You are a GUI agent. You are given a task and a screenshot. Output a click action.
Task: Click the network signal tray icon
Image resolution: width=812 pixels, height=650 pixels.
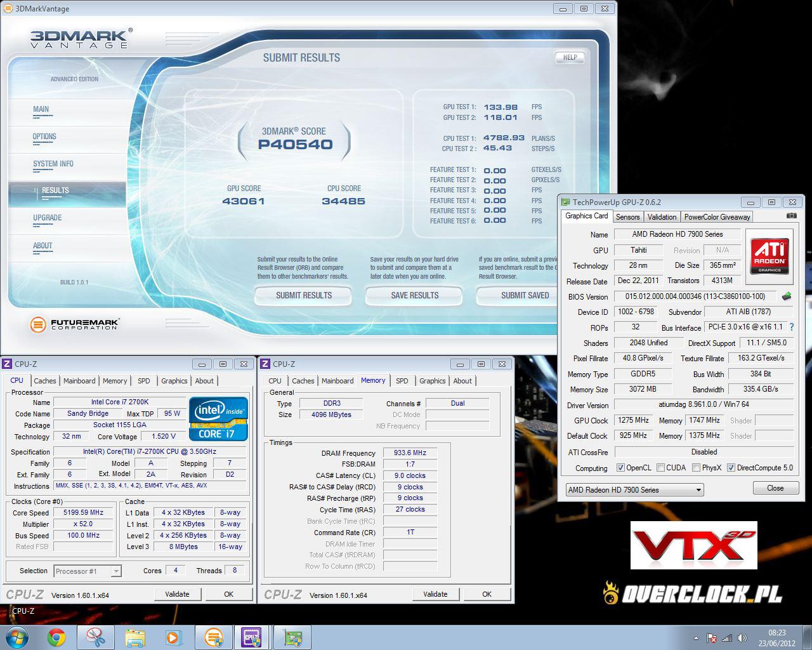click(727, 638)
